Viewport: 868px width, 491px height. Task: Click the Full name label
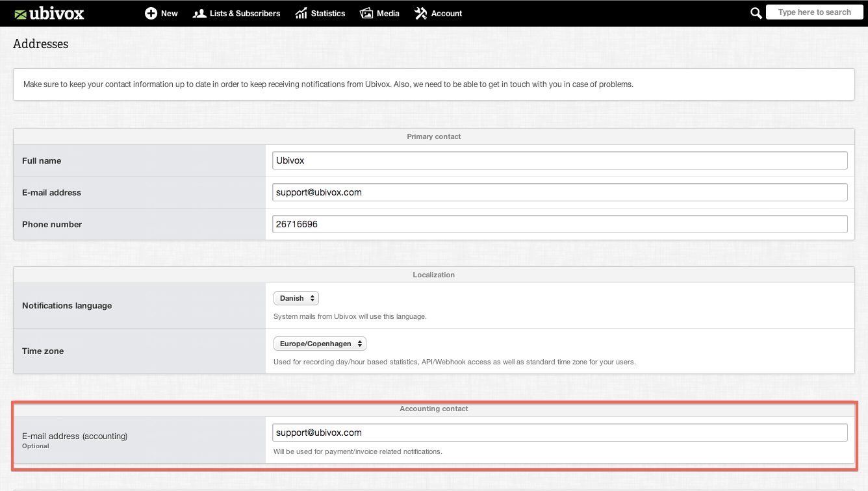click(42, 160)
